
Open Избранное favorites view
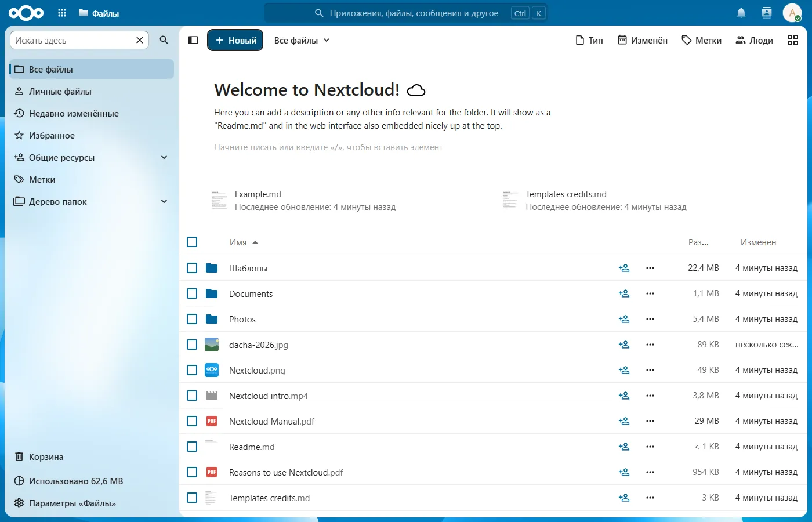coord(92,135)
